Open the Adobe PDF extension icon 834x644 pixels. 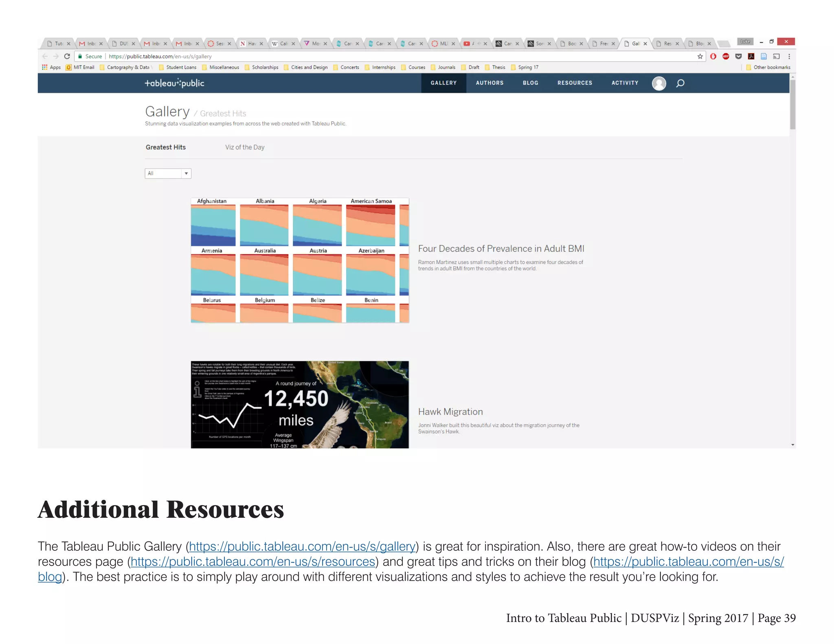(x=751, y=56)
